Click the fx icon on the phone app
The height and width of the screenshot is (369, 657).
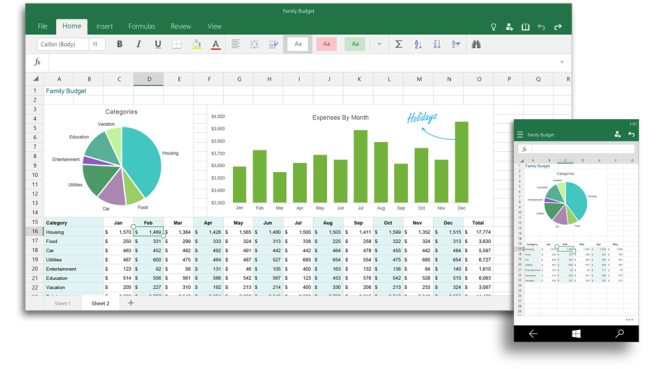coord(524,149)
